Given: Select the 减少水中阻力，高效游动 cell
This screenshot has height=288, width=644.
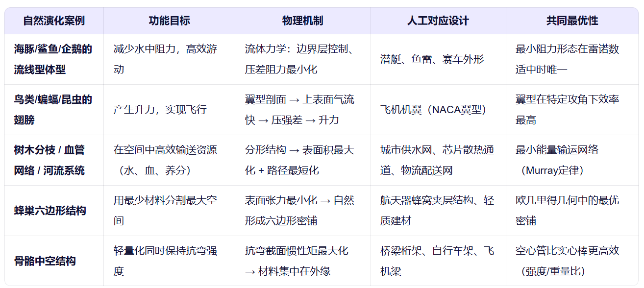Looking at the screenshot, I should point(169,59).
